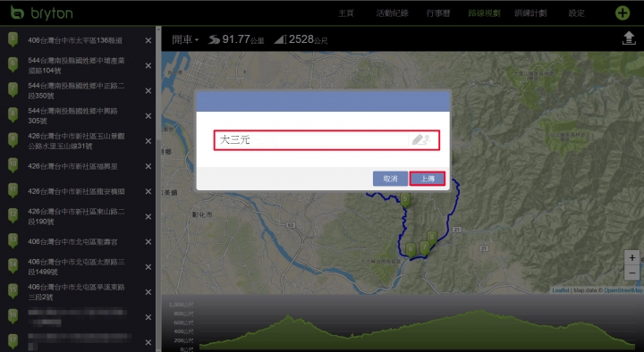Zoom out the map with minus button

click(x=632, y=272)
